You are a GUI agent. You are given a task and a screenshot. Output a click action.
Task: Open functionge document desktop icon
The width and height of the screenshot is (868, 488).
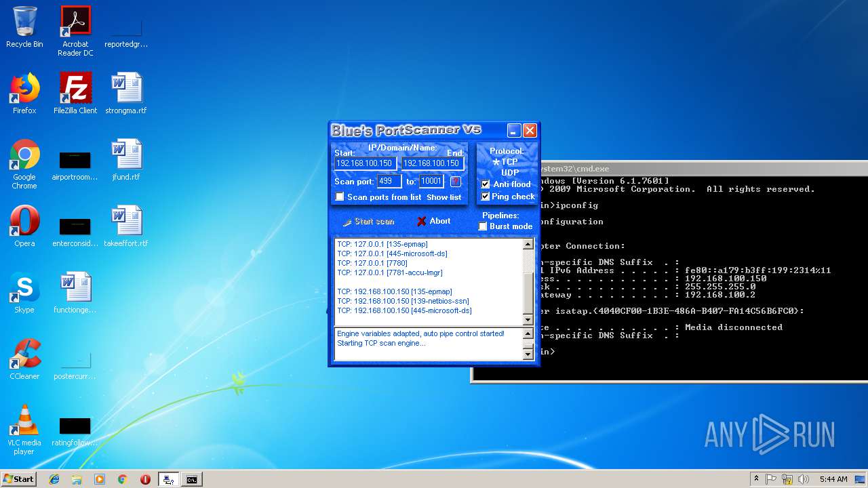(x=75, y=293)
